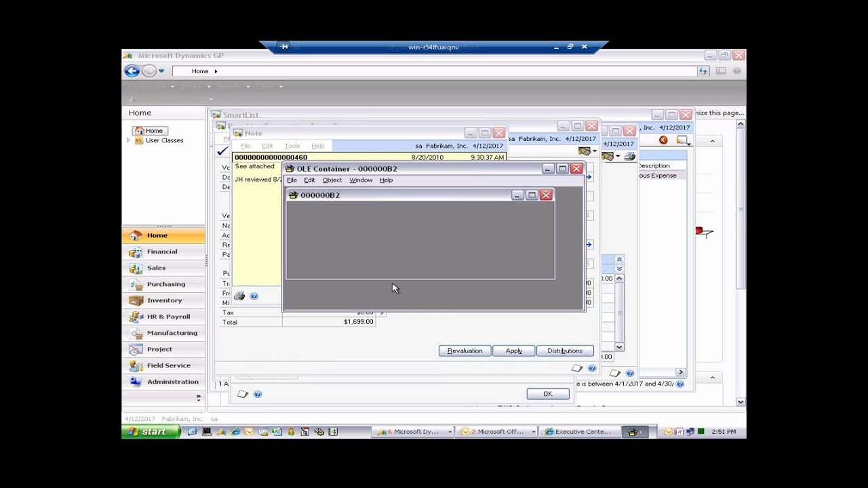Open the layout icon left of toolbar help
868x488 pixels.
(x=721, y=71)
